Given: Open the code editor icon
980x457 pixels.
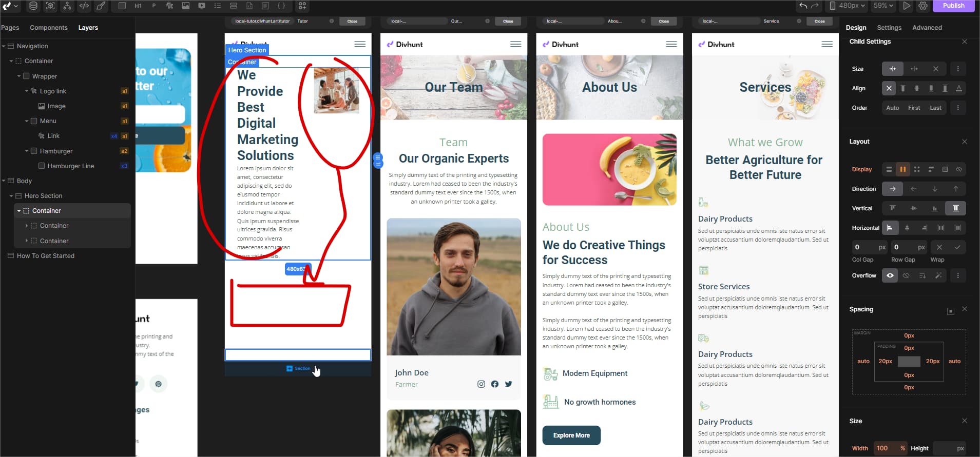Looking at the screenshot, I should click(x=84, y=6).
